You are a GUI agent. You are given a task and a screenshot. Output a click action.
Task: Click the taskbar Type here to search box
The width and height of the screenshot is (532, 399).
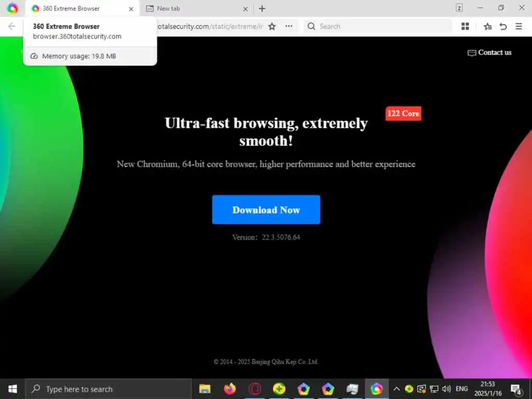point(109,389)
